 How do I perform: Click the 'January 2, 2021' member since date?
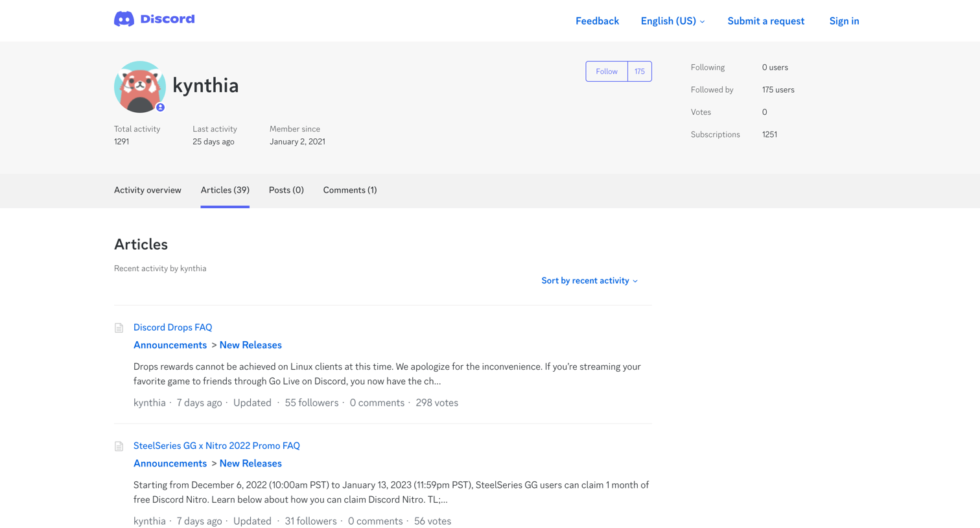[x=297, y=141]
